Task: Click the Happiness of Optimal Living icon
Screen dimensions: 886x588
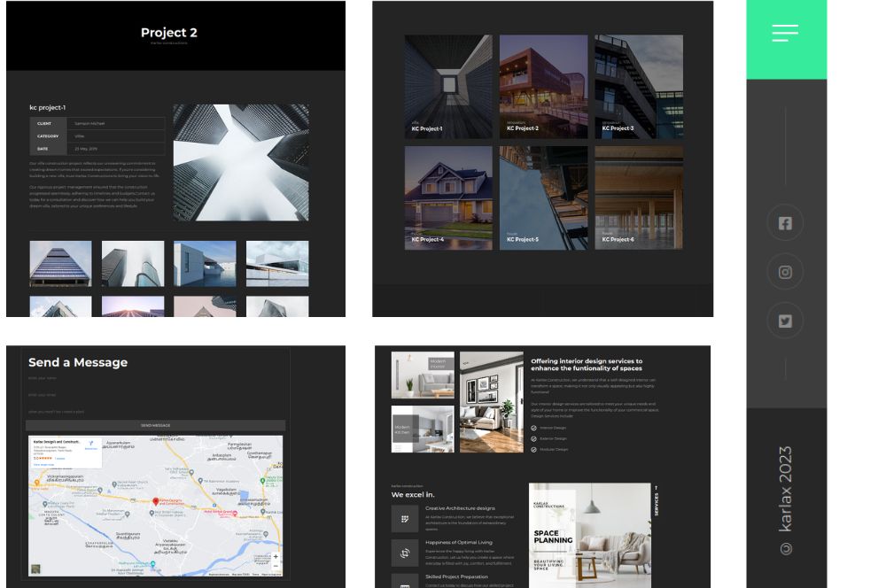Action: (405, 553)
